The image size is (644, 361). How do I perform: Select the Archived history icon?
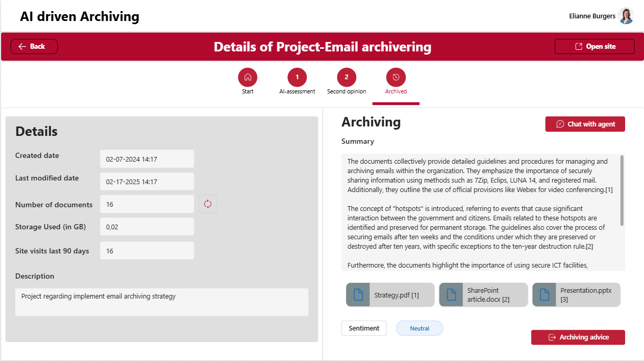point(396,77)
